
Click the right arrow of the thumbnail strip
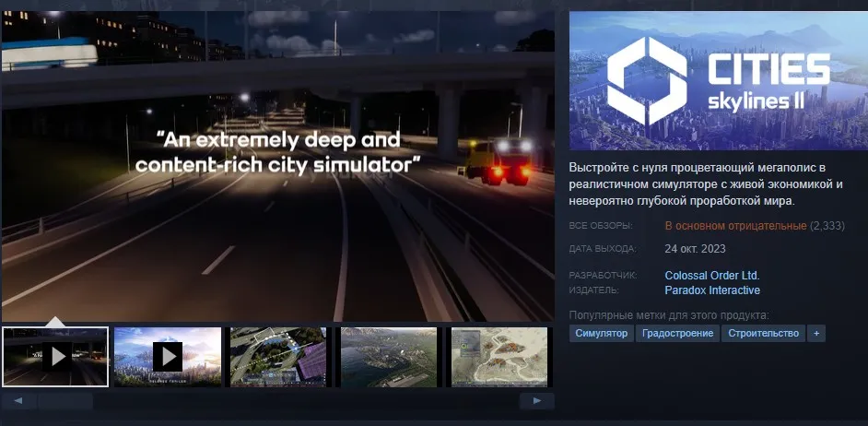coord(536,401)
